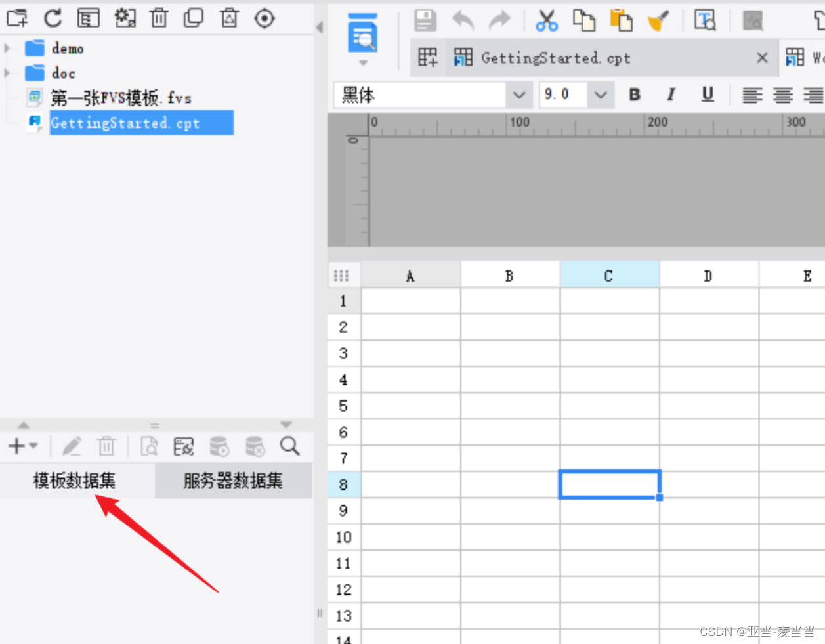Switch to 服务器数据集 tab

click(x=233, y=481)
